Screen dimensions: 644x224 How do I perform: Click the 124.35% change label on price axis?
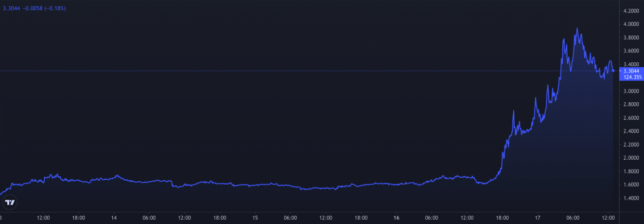[631, 77]
